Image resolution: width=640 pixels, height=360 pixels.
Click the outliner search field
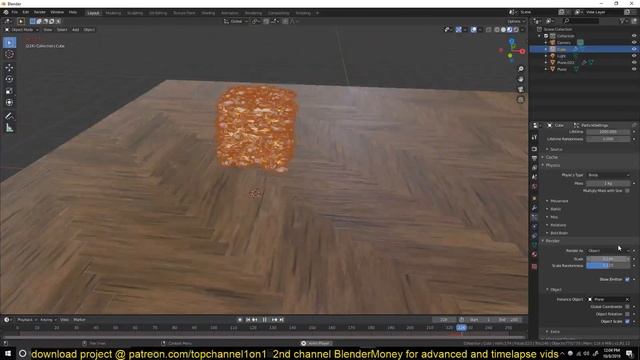point(581,21)
